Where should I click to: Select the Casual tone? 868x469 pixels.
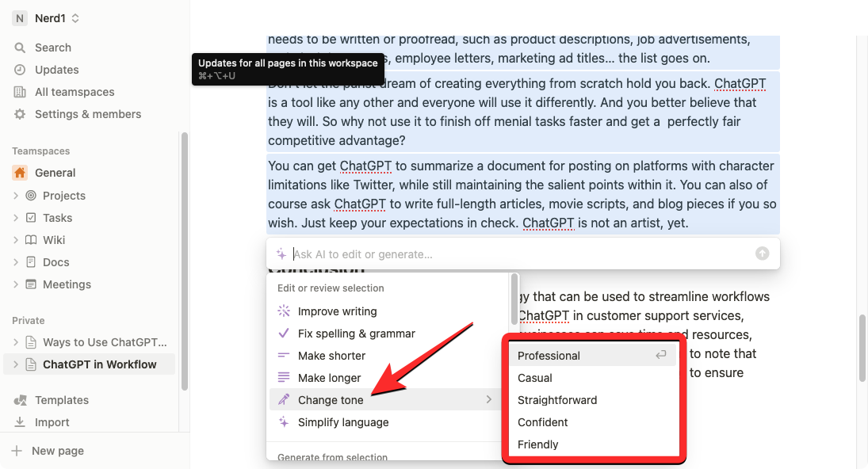593,378
